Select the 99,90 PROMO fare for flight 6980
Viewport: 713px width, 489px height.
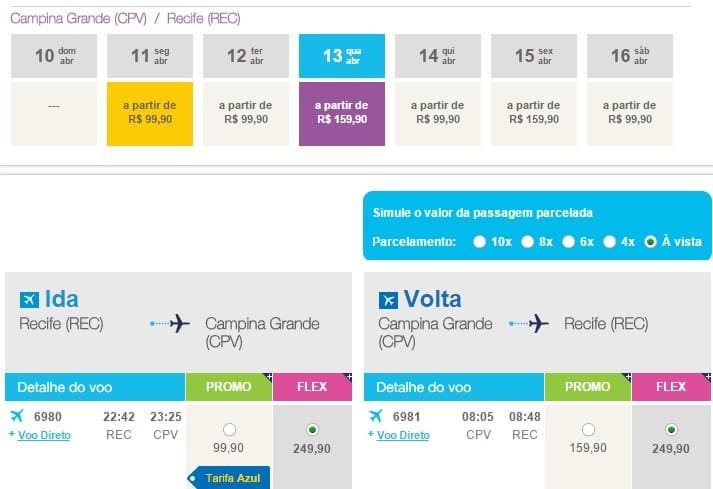point(230,429)
